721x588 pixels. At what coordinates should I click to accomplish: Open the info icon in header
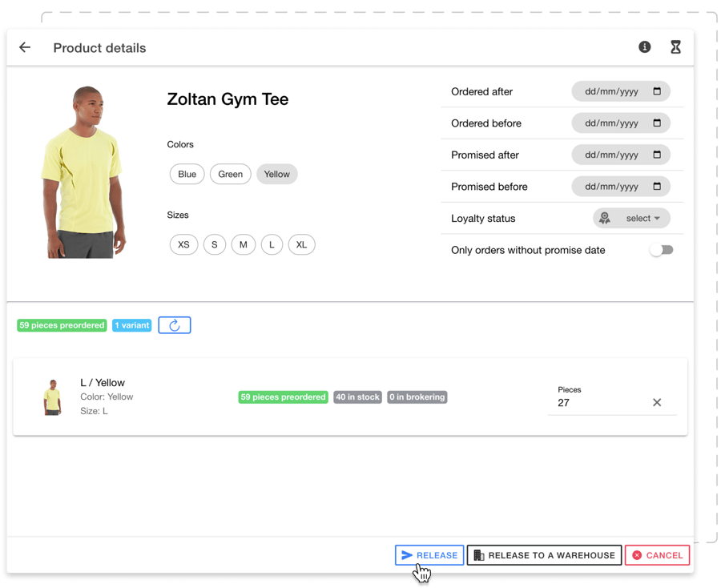tap(644, 47)
